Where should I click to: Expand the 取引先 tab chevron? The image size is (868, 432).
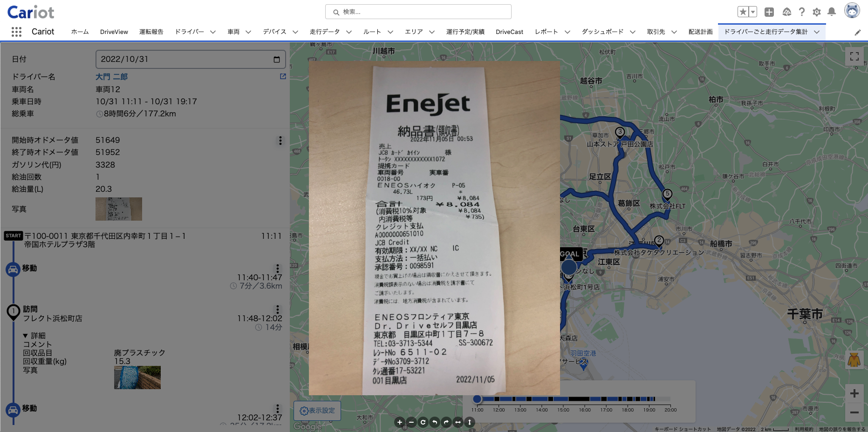pos(674,32)
